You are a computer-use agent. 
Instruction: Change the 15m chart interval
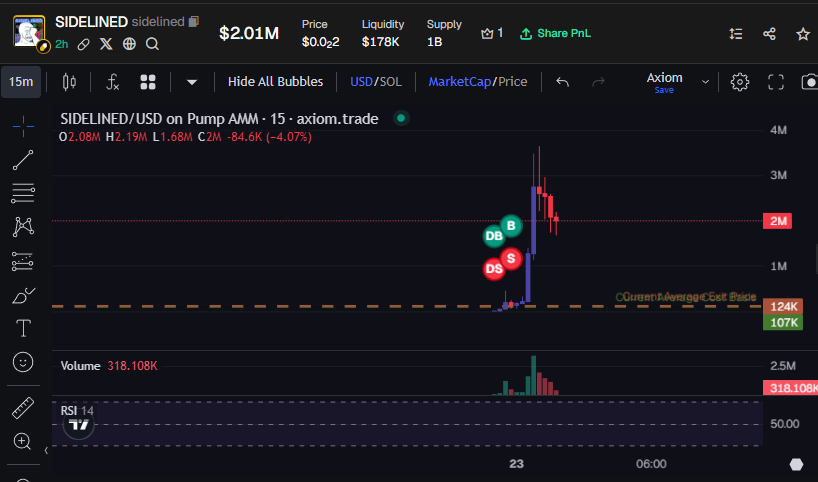[x=21, y=82]
